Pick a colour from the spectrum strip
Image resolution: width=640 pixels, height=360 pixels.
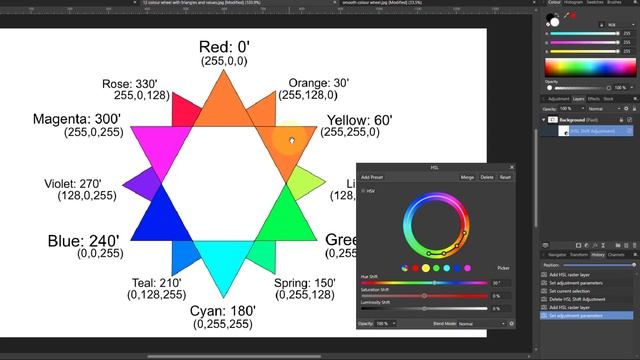click(x=590, y=67)
